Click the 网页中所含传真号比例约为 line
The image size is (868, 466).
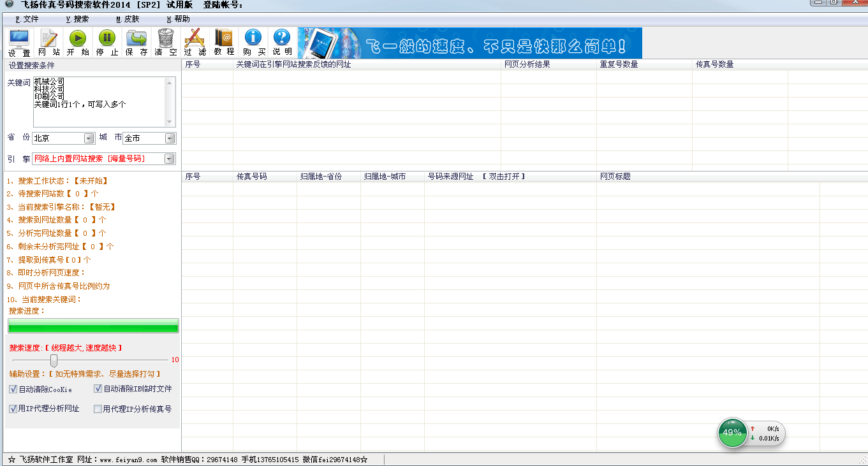click(x=59, y=286)
